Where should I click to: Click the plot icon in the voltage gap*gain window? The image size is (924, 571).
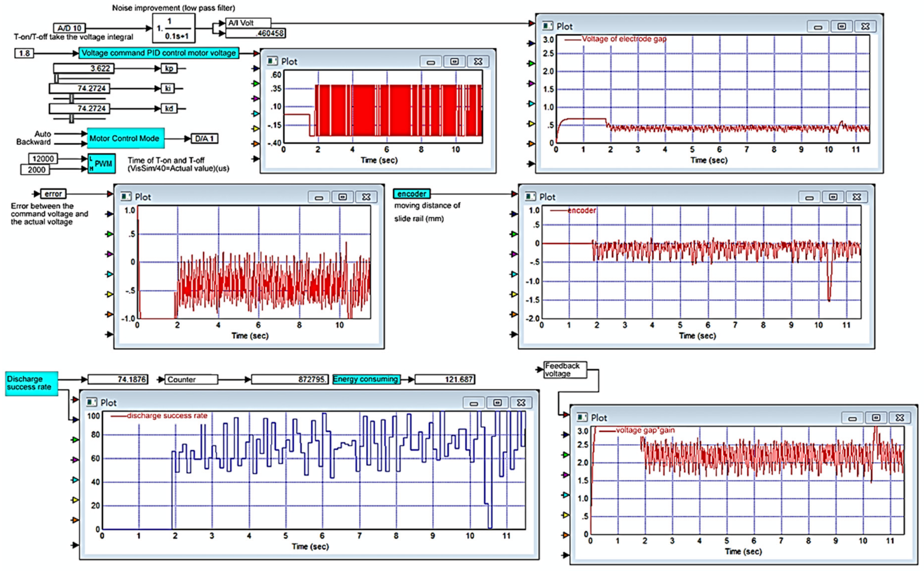[x=582, y=417]
